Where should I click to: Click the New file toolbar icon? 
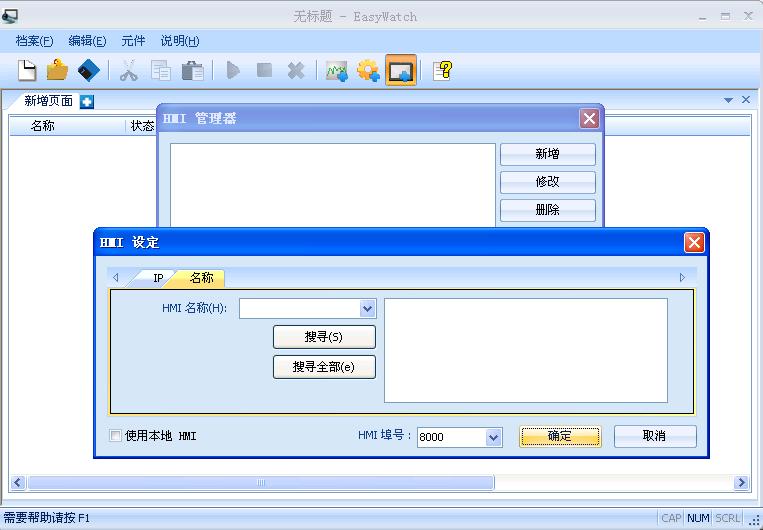click(27, 71)
